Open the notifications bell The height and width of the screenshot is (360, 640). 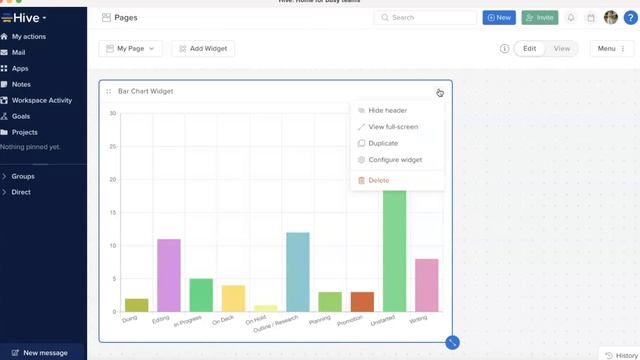[x=571, y=18]
